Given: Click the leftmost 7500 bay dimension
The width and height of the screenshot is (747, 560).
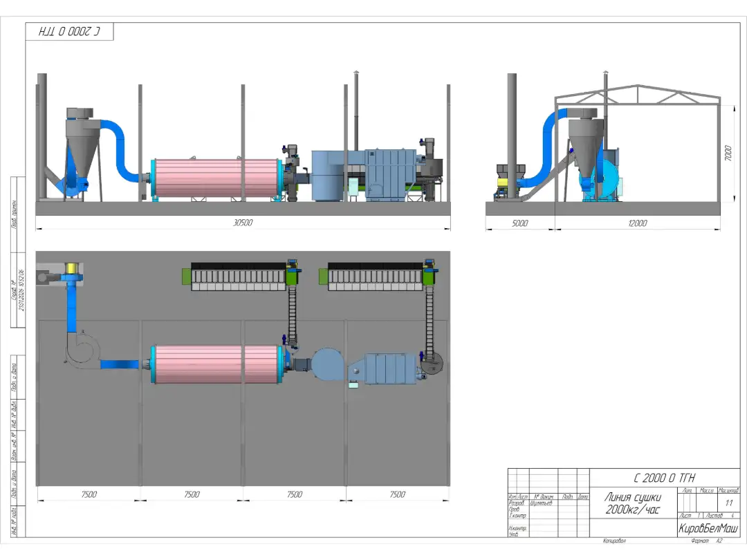Looking at the screenshot, I should (89, 494).
